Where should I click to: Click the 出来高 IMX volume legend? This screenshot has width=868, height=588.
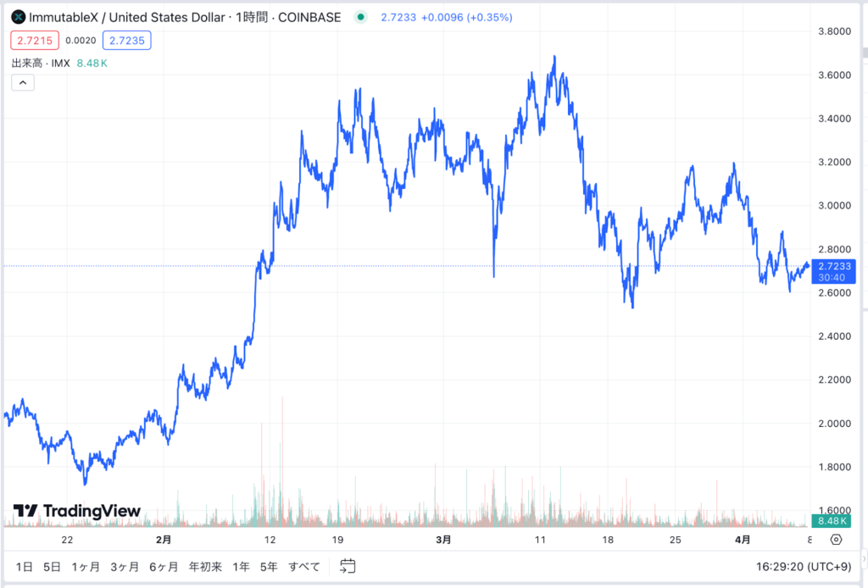(40, 63)
